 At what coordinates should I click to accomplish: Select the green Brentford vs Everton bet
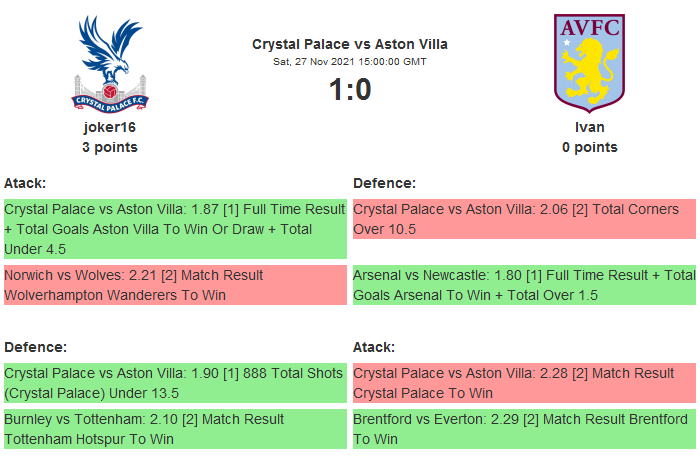pos(524,429)
